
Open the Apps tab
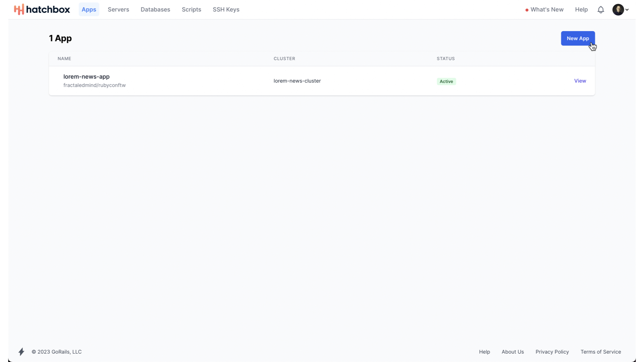click(x=89, y=9)
